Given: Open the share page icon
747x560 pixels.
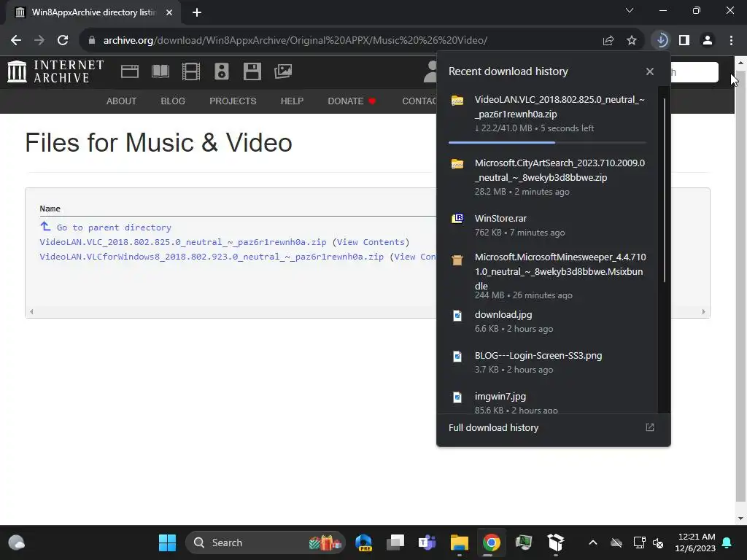Looking at the screenshot, I should 608,41.
